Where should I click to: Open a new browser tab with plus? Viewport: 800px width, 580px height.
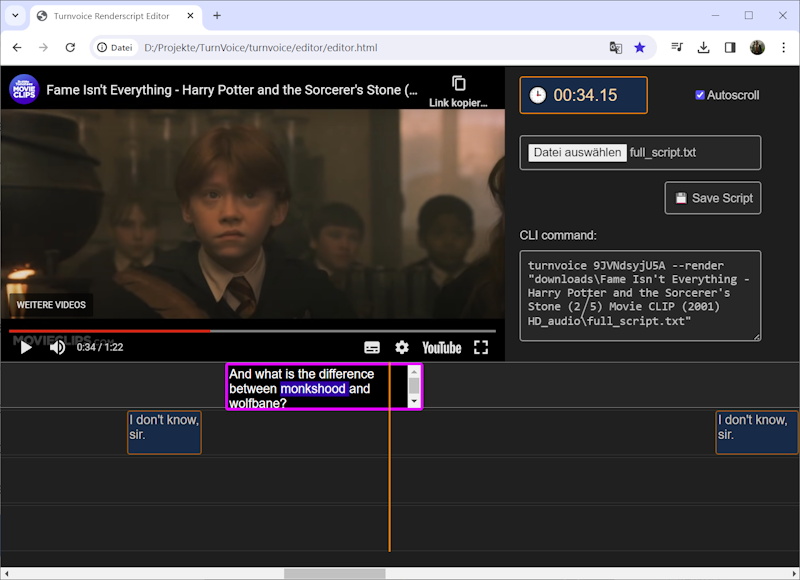(217, 16)
